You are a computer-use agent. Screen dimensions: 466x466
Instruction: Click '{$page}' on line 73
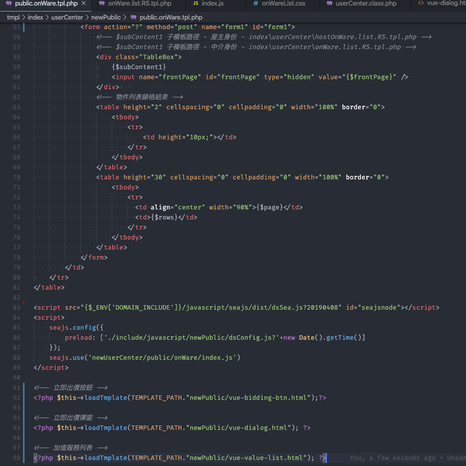pos(270,207)
